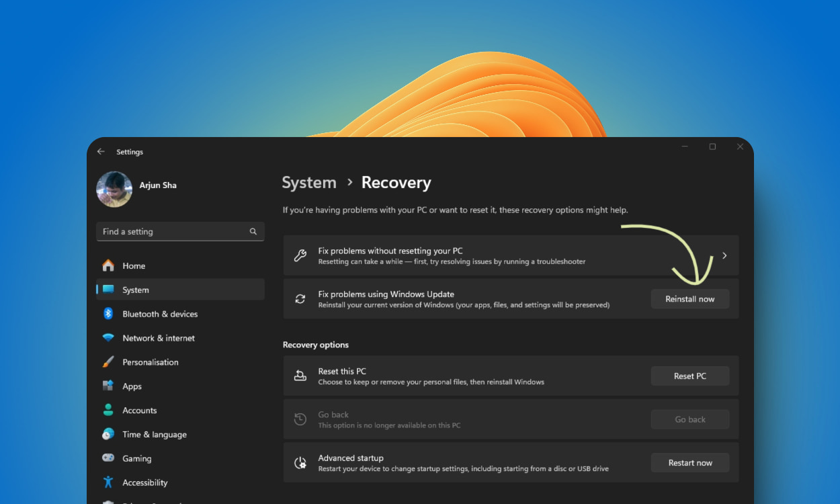Minimize the Settings window
The height and width of the screenshot is (504, 840).
(x=685, y=146)
